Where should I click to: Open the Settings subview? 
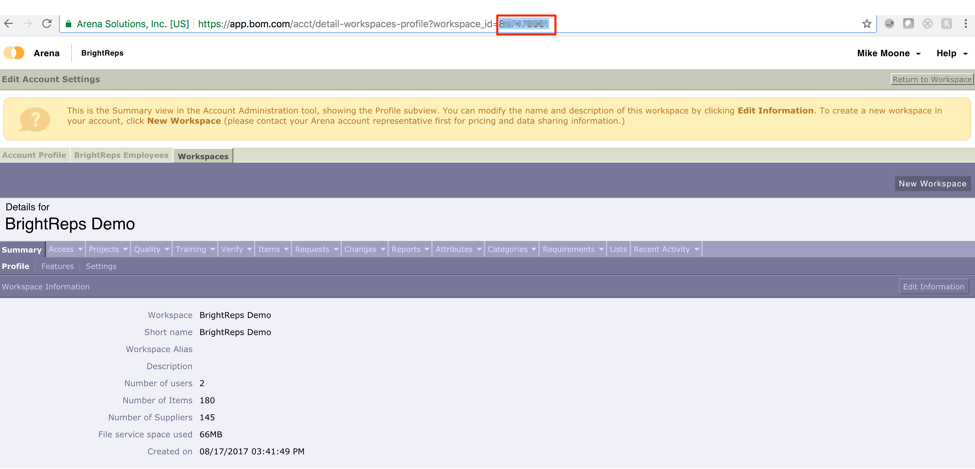(101, 266)
